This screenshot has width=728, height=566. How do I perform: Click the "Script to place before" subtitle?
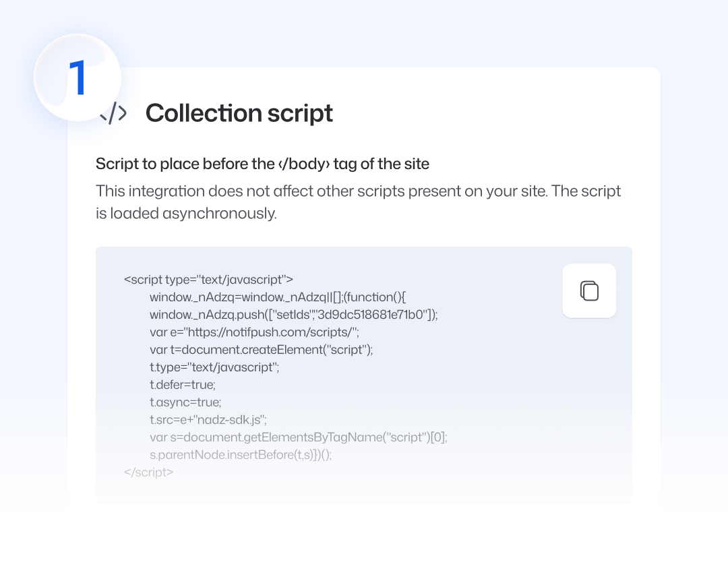(x=262, y=164)
